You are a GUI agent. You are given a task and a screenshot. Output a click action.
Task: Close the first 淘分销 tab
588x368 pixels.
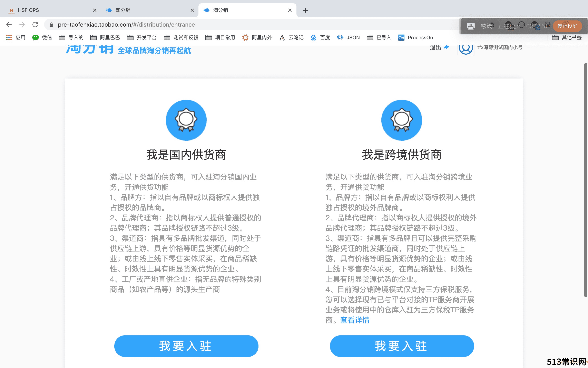[x=192, y=10]
